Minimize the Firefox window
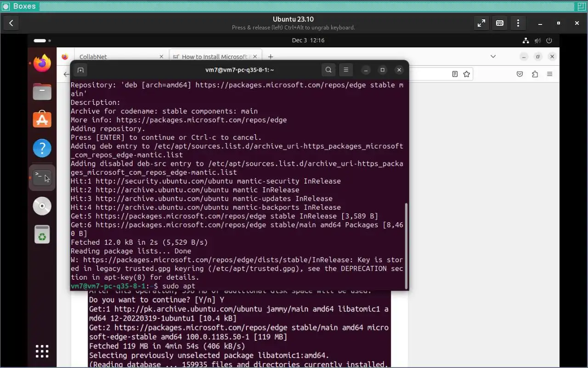 [524, 57]
